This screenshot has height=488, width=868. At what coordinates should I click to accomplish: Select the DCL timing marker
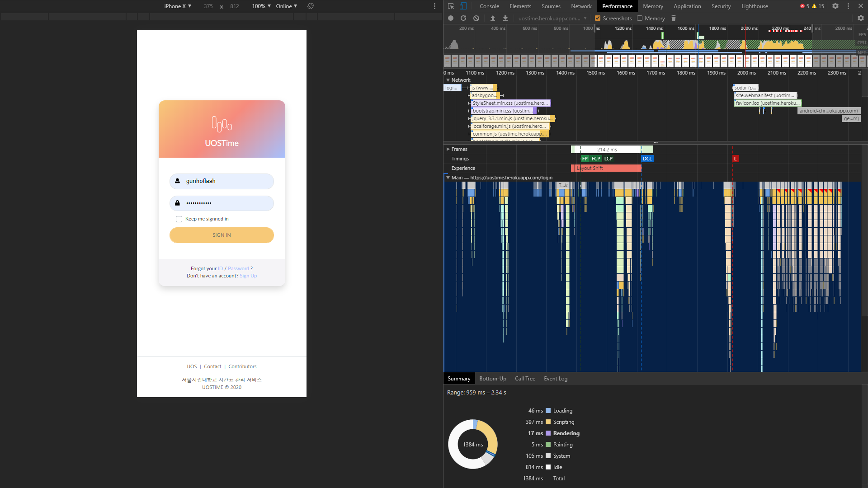[x=647, y=159]
